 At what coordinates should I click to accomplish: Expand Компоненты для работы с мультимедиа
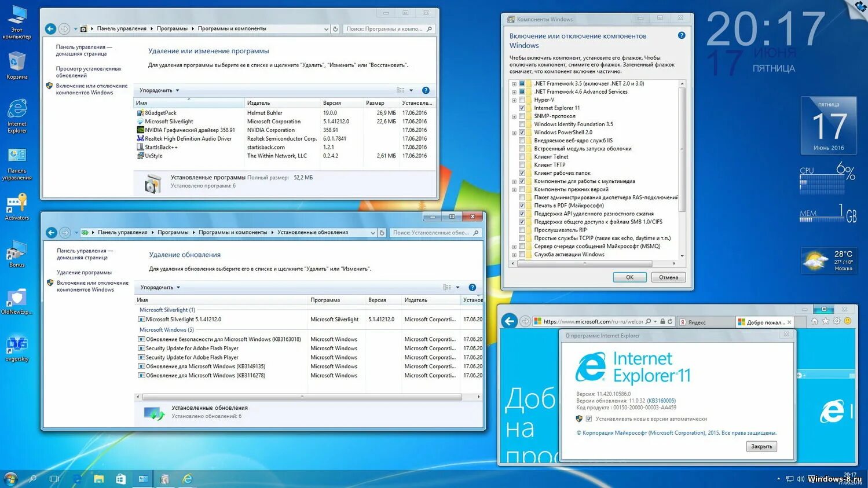514,181
